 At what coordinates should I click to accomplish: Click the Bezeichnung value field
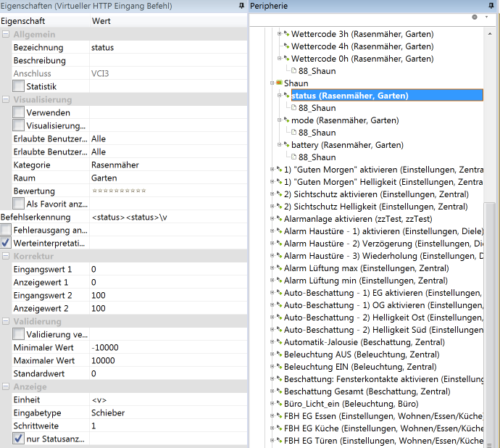coord(167,48)
